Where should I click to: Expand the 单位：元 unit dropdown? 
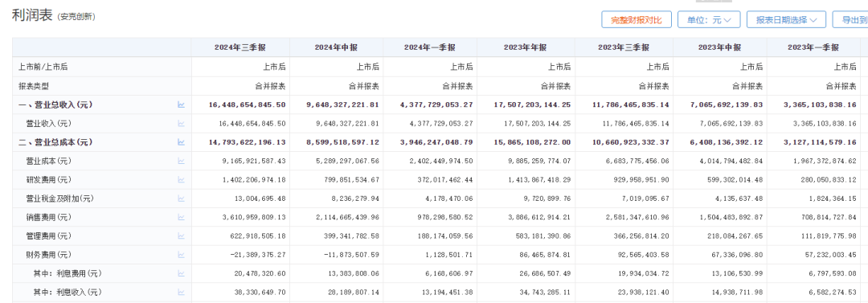709,19
